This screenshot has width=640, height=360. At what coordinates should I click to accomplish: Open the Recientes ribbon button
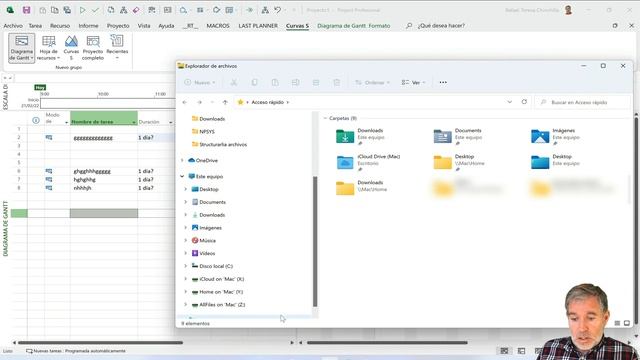[x=117, y=48]
